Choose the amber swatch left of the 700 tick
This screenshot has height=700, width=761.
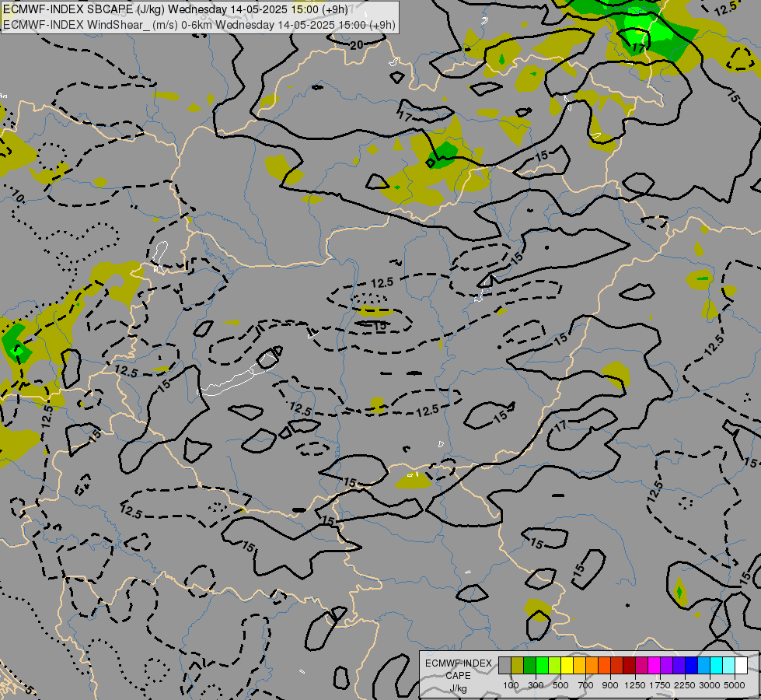click(x=579, y=665)
